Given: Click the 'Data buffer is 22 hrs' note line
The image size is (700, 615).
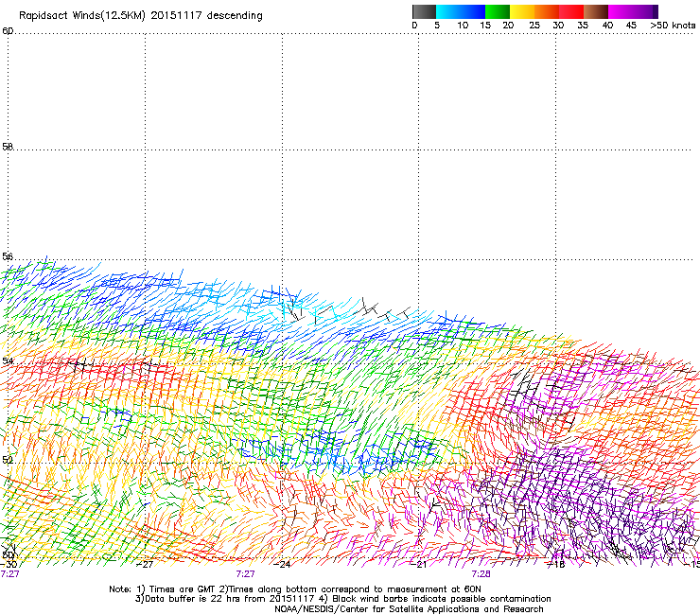Looking at the screenshot, I should point(342,599).
